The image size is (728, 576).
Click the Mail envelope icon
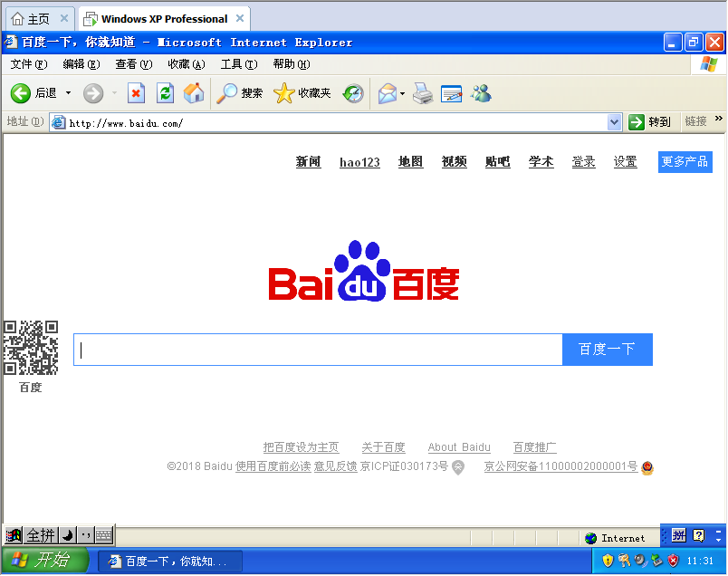coord(388,93)
